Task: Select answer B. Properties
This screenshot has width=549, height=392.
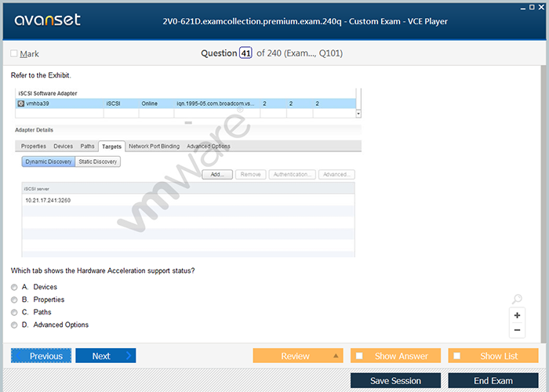Action: [14, 300]
